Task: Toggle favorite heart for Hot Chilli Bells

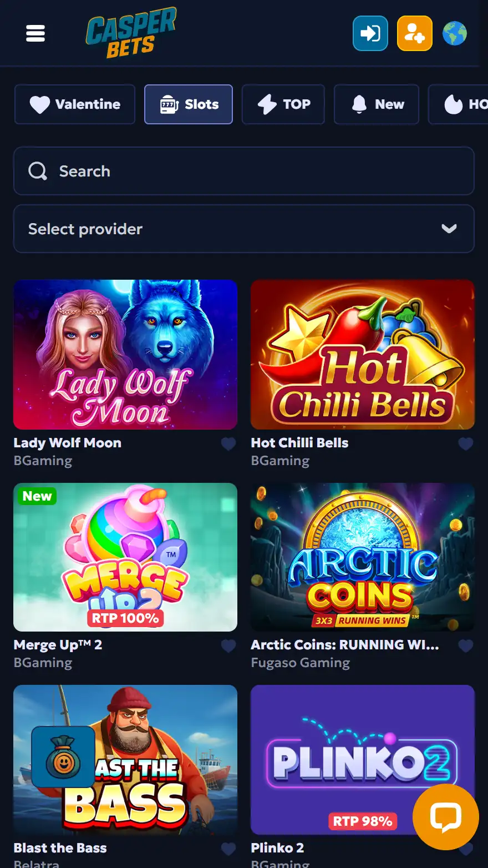Action: pyautogui.click(x=466, y=443)
